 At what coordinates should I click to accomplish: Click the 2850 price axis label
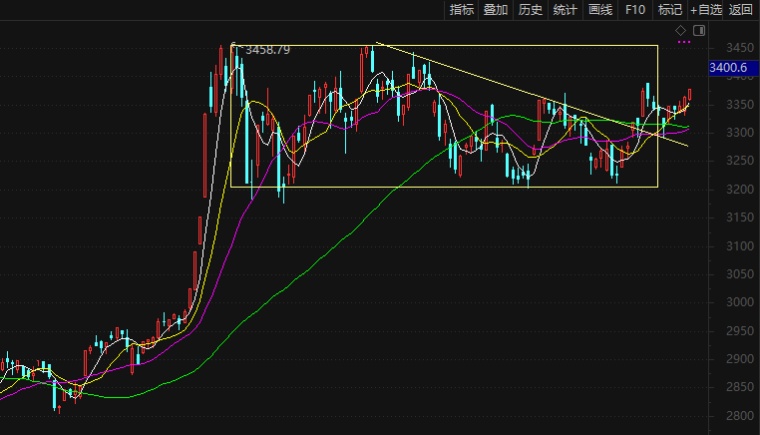coord(740,387)
